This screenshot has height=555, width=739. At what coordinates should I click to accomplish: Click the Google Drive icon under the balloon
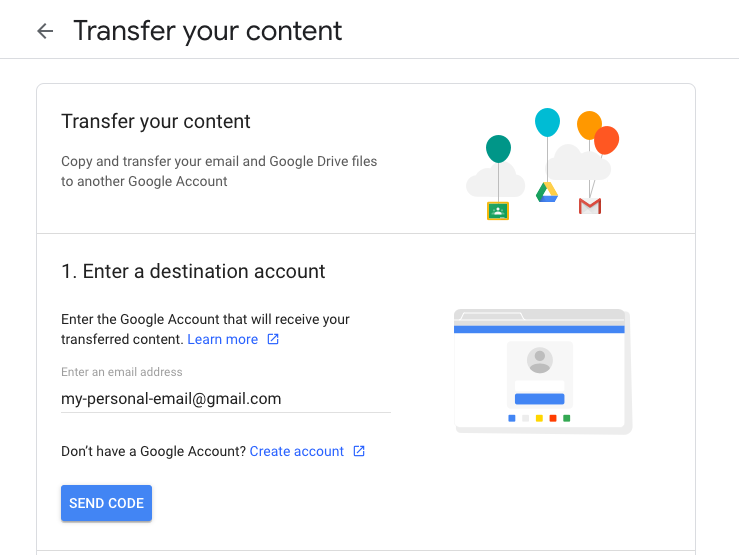click(x=547, y=192)
